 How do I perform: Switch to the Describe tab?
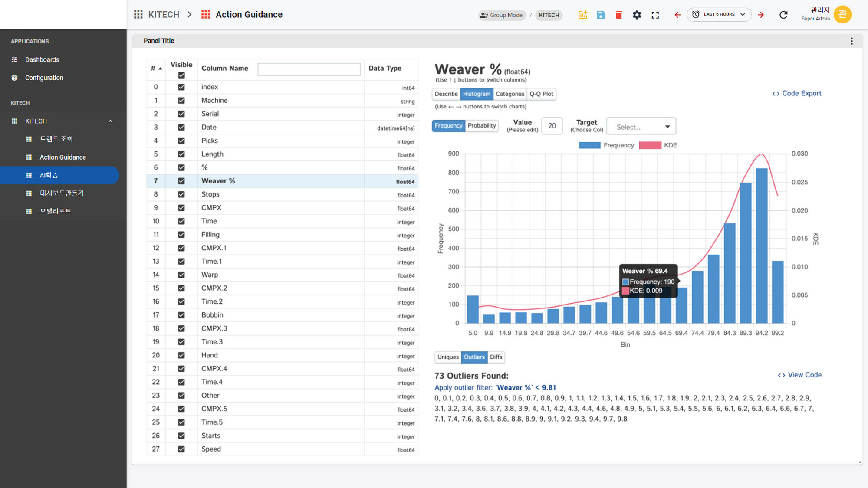(x=446, y=94)
